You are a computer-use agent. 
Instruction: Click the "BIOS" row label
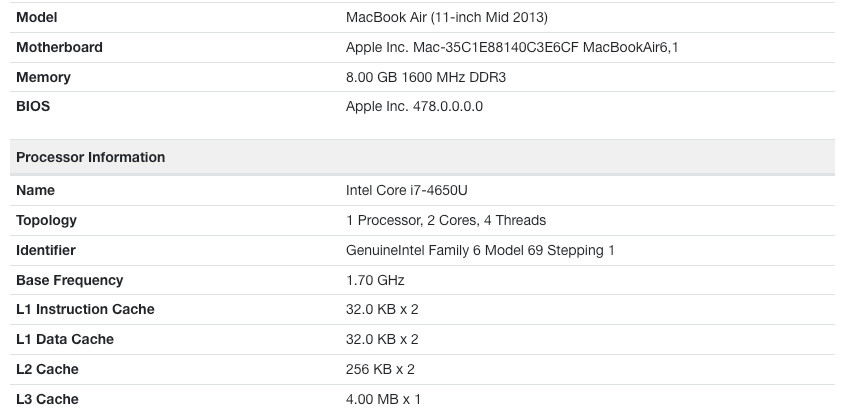(33, 106)
